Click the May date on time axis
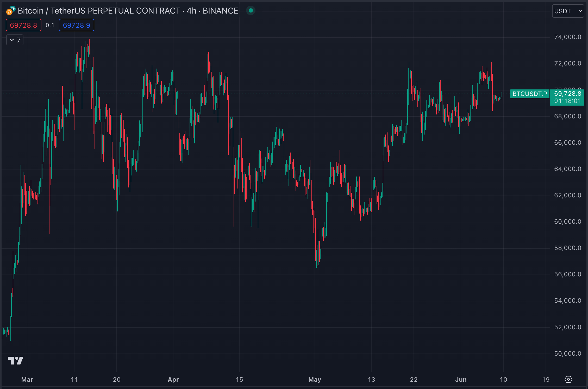 pos(315,379)
